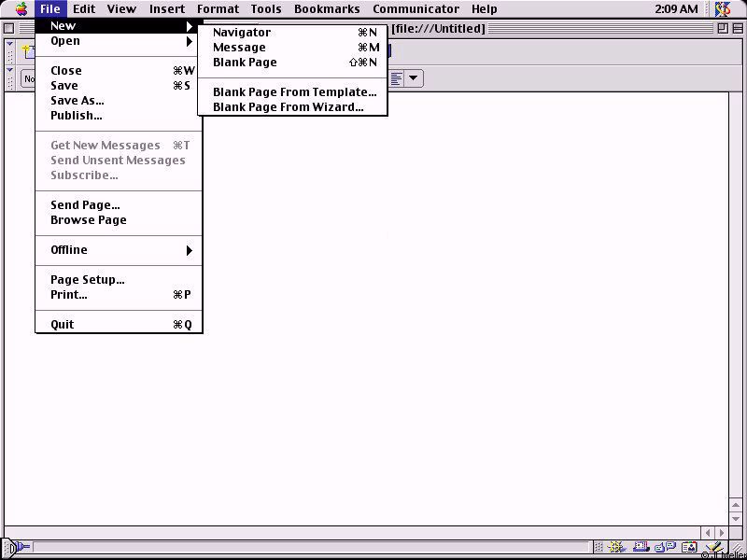Open the Apple menu icon
This screenshot has height=560, width=747.
pos(21,9)
